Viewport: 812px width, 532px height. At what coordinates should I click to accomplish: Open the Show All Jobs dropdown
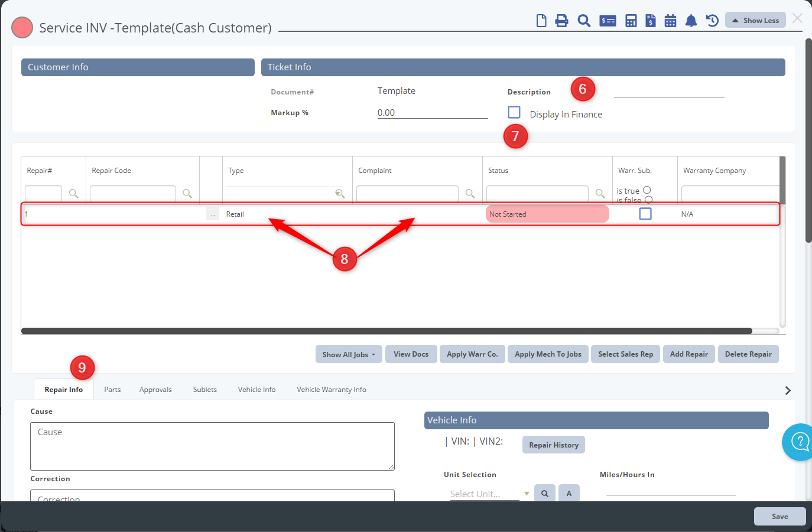pos(349,354)
